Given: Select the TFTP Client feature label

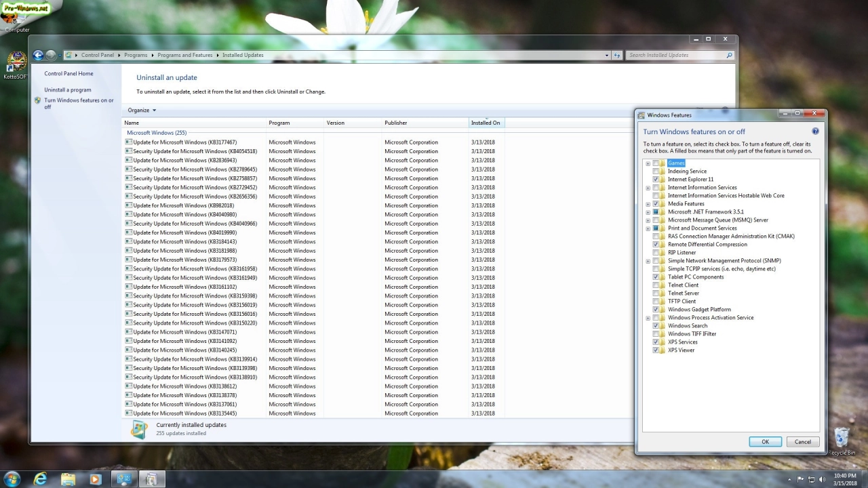Looking at the screenshot, I should (x=682, y=302).
